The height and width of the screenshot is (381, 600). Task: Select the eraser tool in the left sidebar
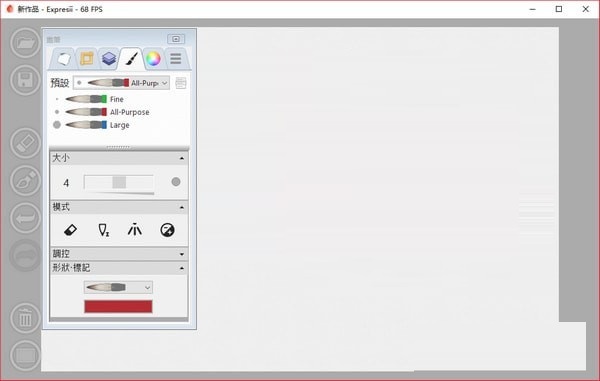coord(25,143)
